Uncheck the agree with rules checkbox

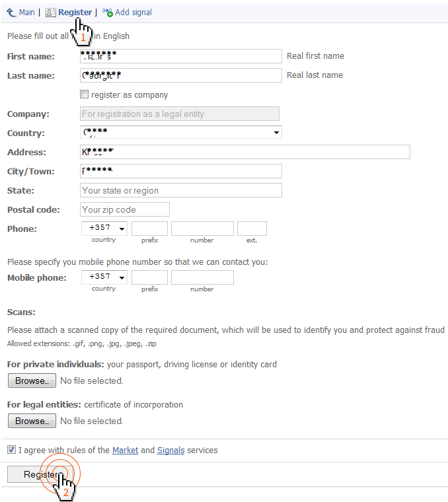(11, 450)
